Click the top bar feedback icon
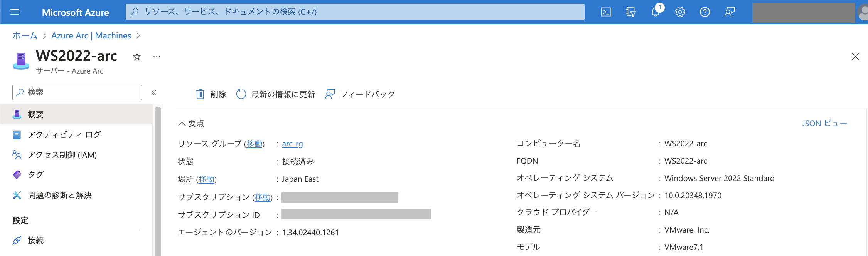 click(x=729, y=12)
